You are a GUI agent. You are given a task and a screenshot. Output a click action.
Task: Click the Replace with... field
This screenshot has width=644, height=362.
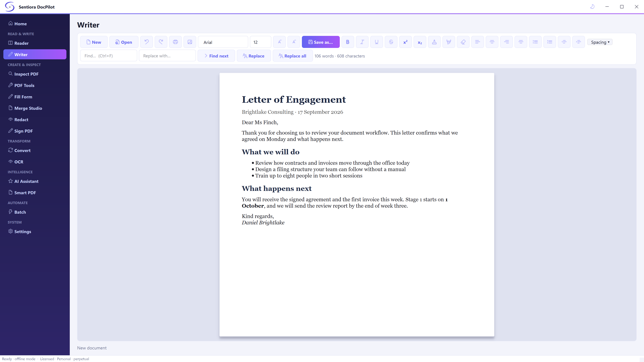point(167,56)
